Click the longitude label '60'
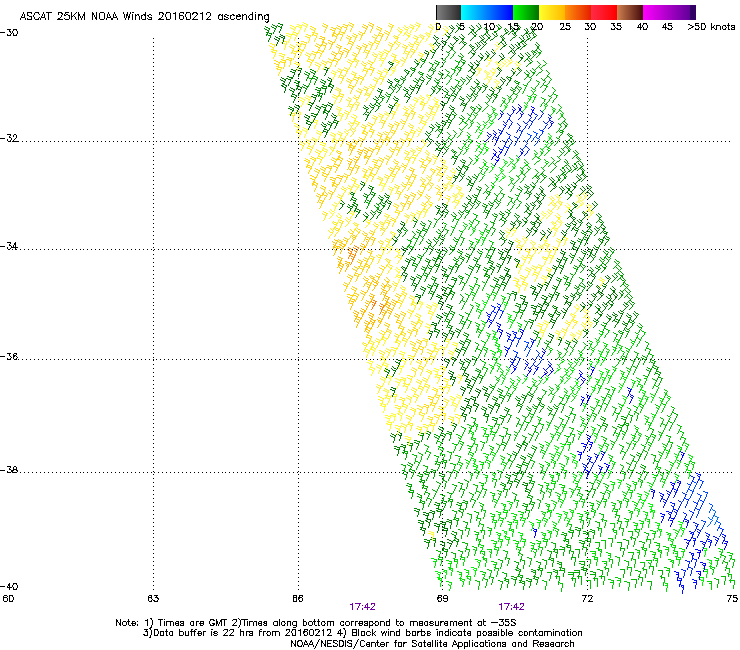The height and width of the screenshot is (650, 740). (x=8, y=599)
